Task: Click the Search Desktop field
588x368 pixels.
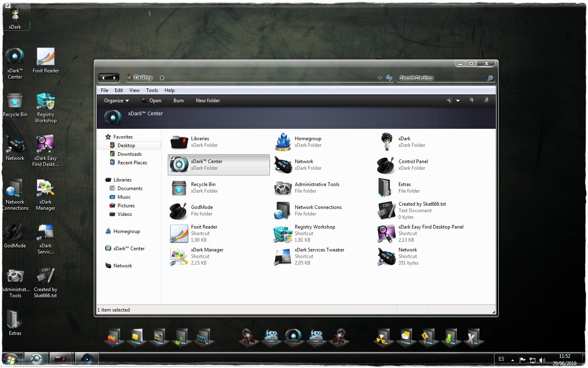Action: pyautogui.click(x=442, y=78)
